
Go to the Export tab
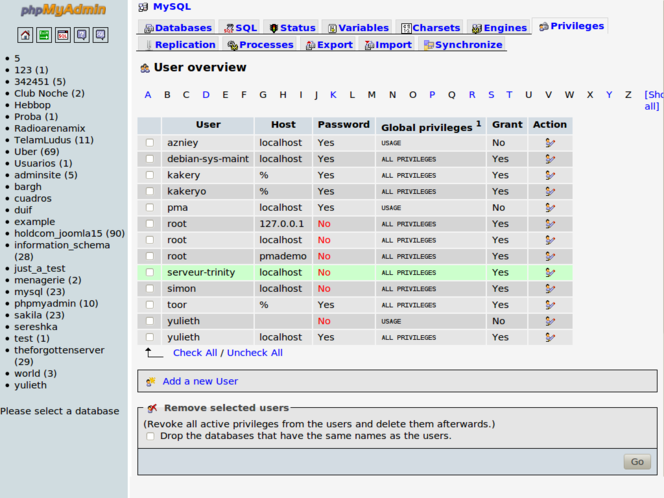pyautogui.click(x=329, y=45)
